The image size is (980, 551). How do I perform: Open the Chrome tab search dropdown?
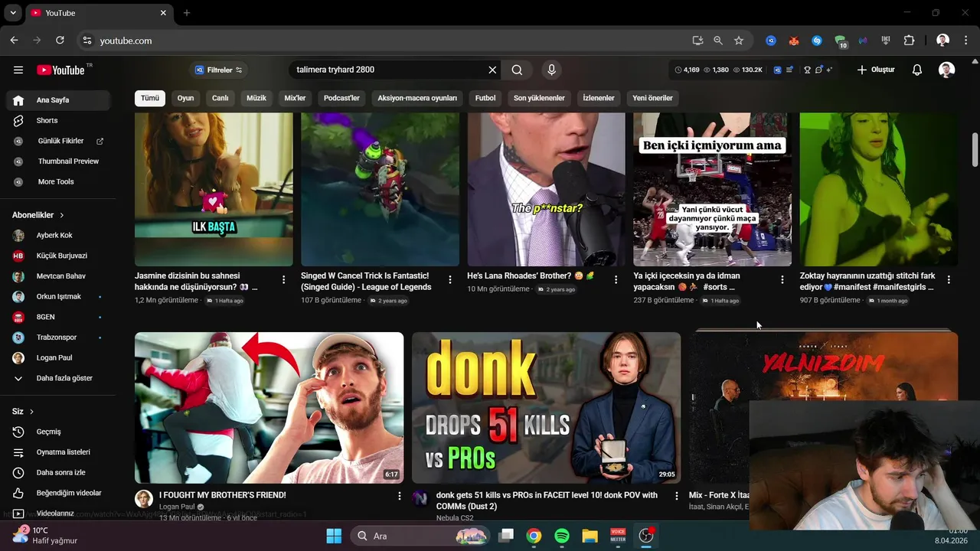(12, 13)
